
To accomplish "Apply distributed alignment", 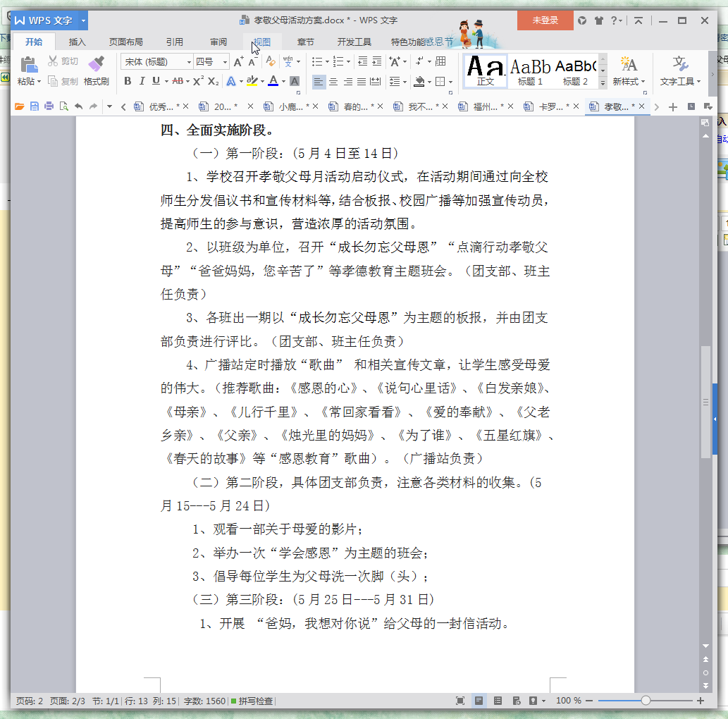I will click(x=375, y=82).
